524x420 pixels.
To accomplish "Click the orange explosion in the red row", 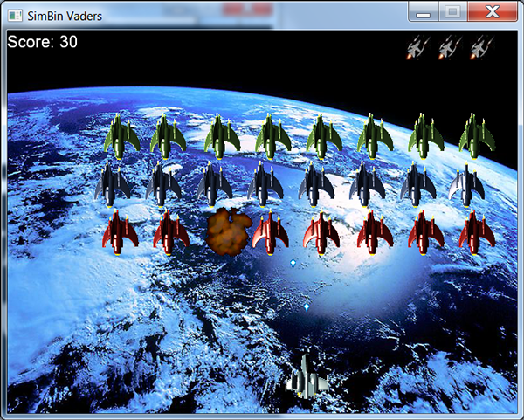I will coord(229,231).
